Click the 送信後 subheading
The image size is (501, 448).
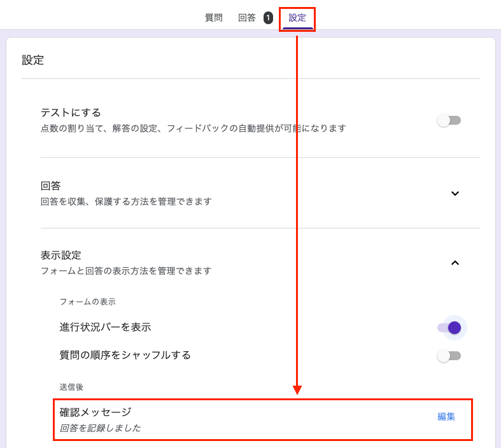(x=71, y=387)
